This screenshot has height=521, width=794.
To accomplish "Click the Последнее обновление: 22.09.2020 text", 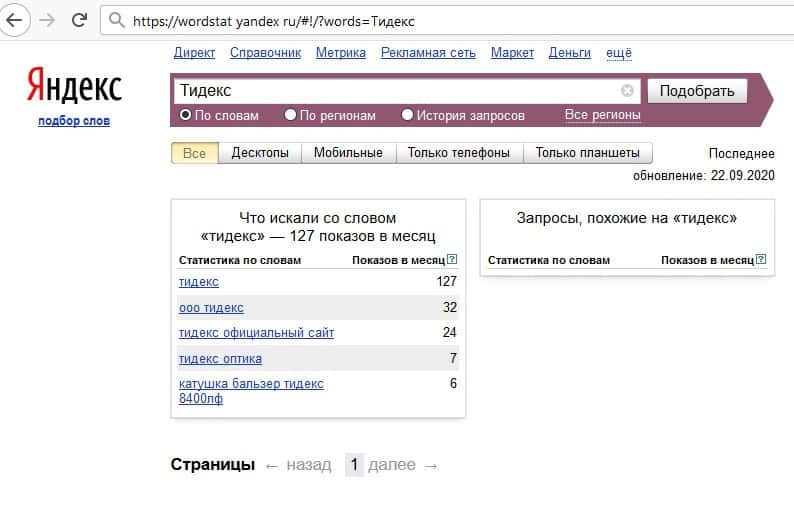I will pyautogui.click(x=704, y=165).
